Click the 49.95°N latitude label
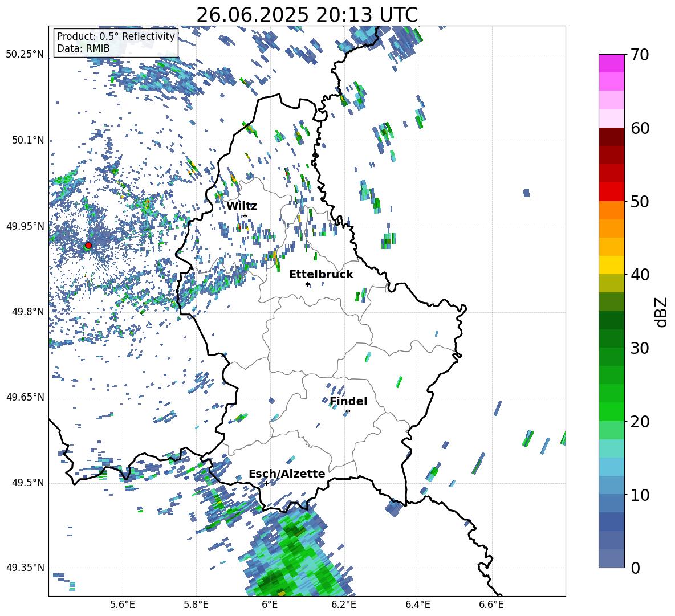The height and width of the screenshot is (616, 675). point(25,226)
